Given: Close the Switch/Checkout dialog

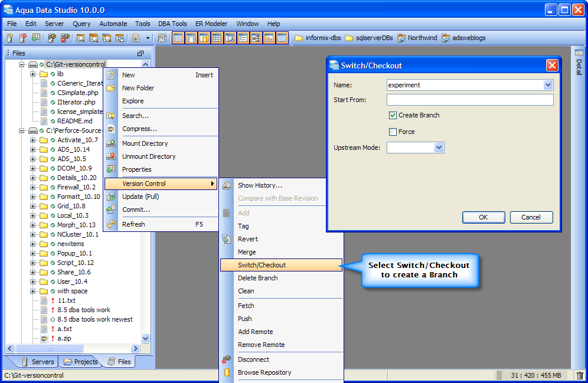Looking at the screenshot, I should [x=552, y=66].
